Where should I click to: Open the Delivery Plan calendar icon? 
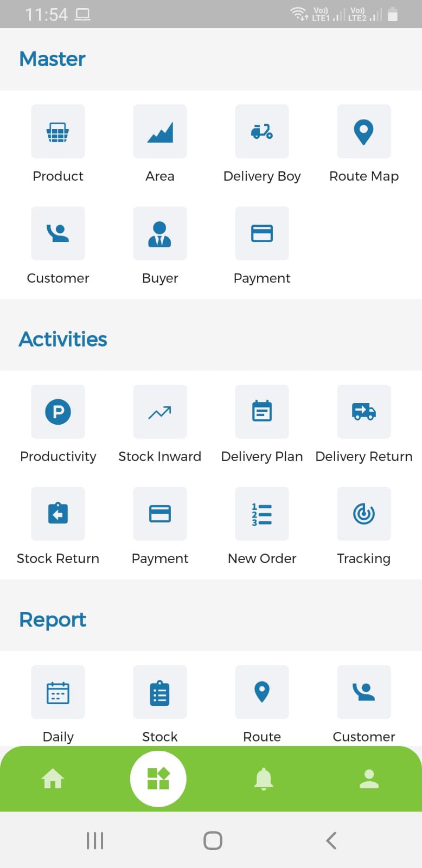coord(262,412)
